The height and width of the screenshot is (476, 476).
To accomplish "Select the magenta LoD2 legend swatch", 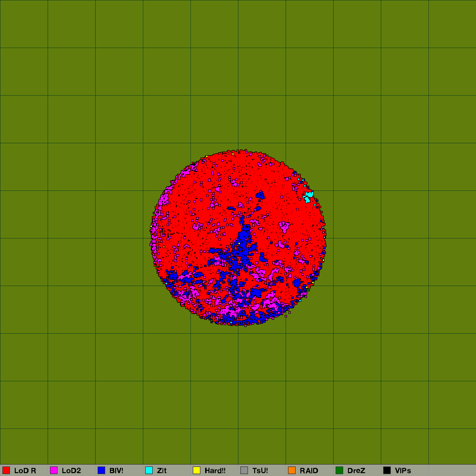I will tap(54, 470).
